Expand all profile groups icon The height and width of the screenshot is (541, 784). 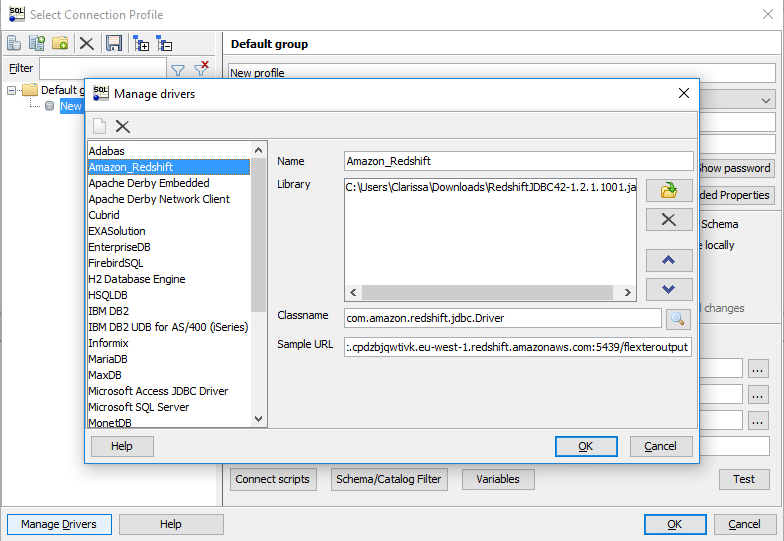point(141,44)
